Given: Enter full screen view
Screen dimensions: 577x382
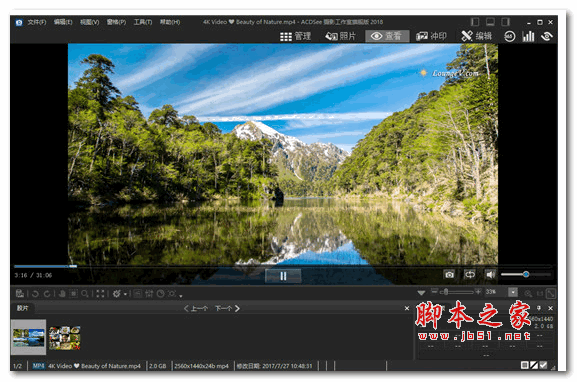Looking at the screenshot, I should 100,294.
